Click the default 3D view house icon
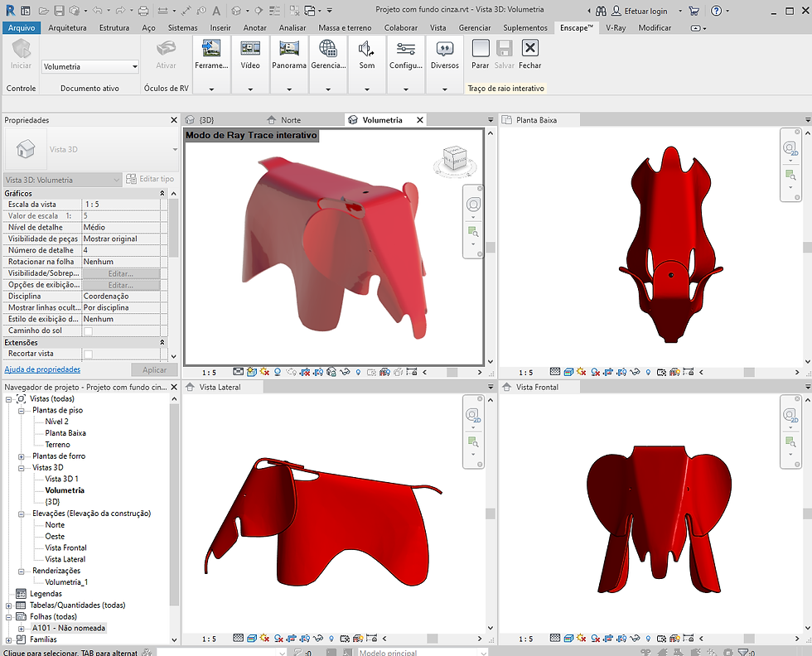 tap(237, 11)
